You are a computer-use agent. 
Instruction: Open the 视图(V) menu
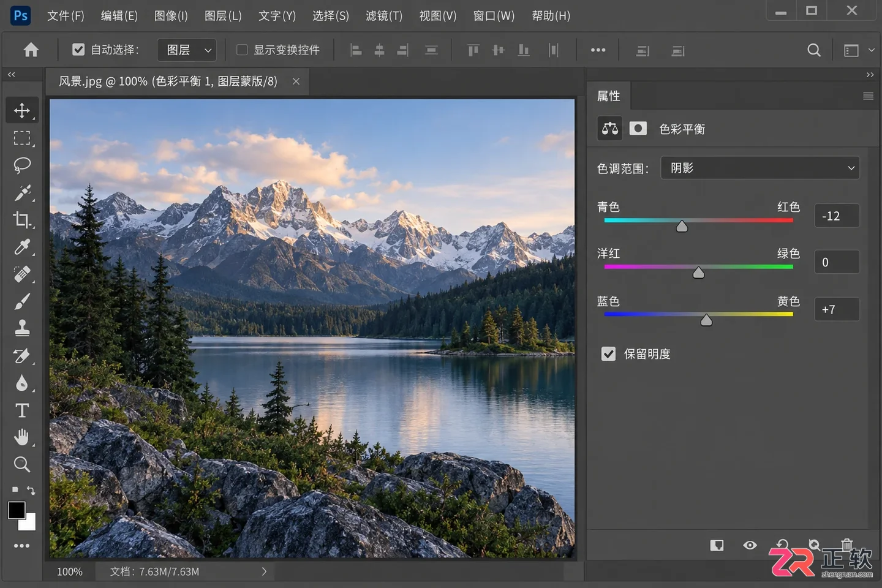tap(437, 16)
